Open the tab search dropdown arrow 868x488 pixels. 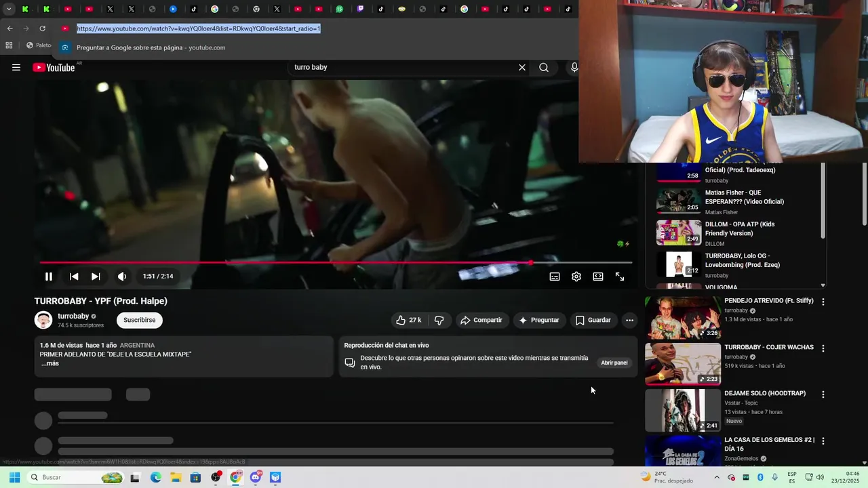click(x=9, y=9)
